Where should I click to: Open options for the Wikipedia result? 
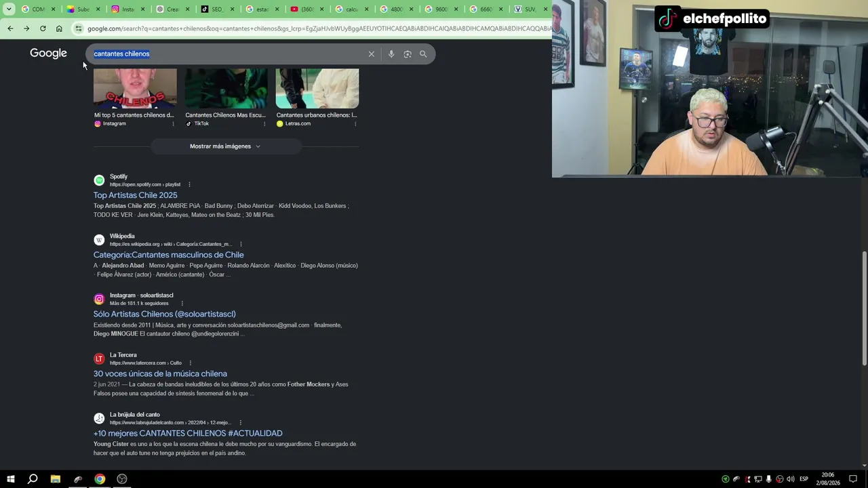click(x=241, y=244)
